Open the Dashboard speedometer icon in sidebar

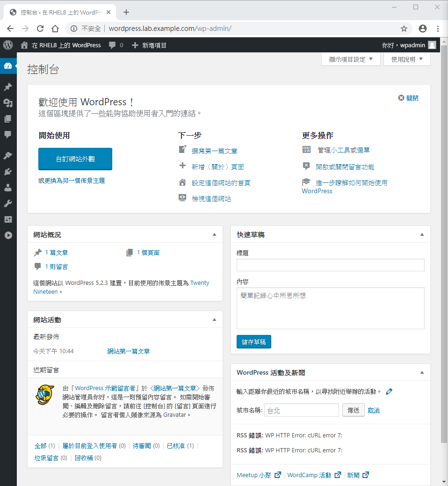pyautogui.click(x=8, y=66)
